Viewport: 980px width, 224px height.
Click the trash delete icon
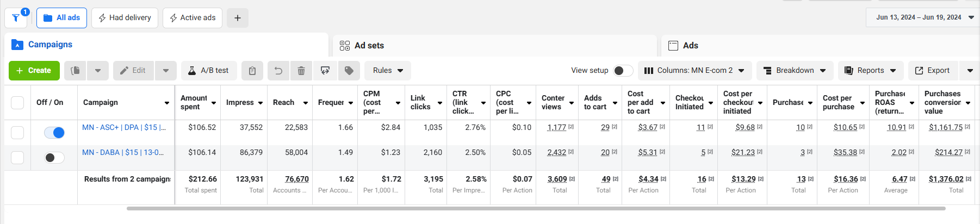[x=301, y=71]
